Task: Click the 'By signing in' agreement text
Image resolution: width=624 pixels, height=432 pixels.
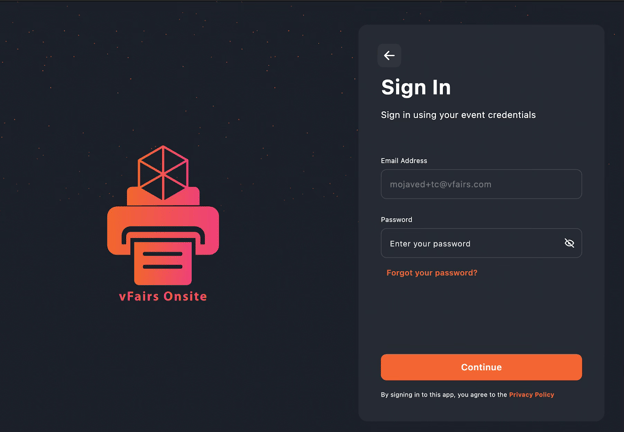Action: tap(444, 395)
